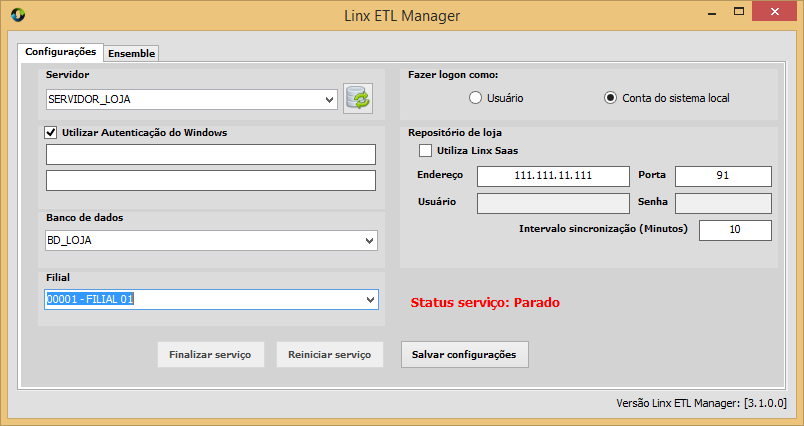804x426 pixels.
Task: Focus the Endereço field 111.111.11.111
Action: click(x=553, y=176)
